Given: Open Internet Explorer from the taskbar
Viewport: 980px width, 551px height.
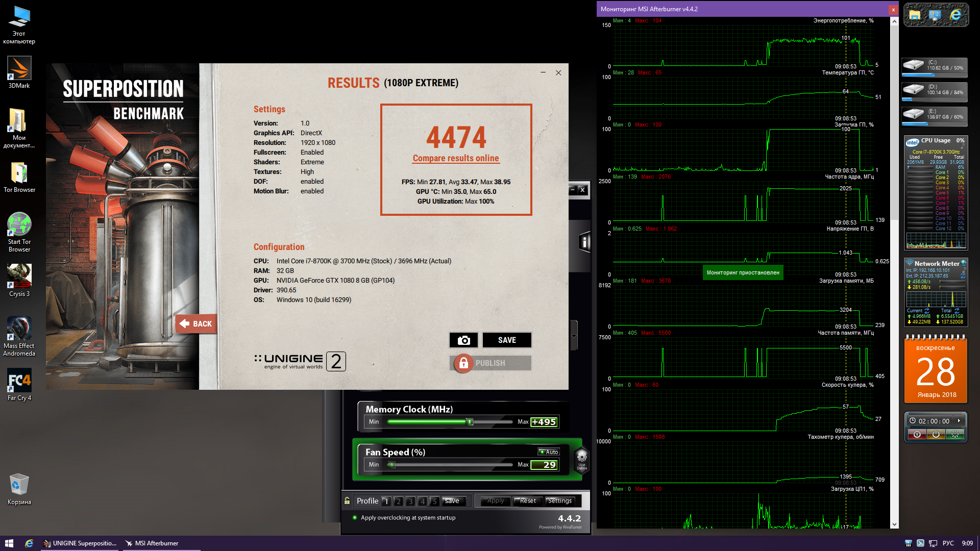Looking at the screenshot, I should tap(29, 543).
